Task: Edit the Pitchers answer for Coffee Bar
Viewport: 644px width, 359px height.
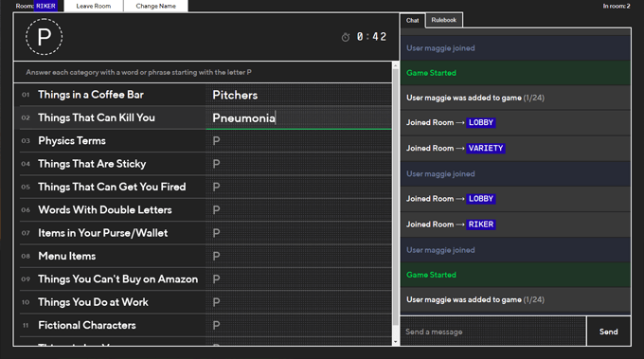Action: 298,95
